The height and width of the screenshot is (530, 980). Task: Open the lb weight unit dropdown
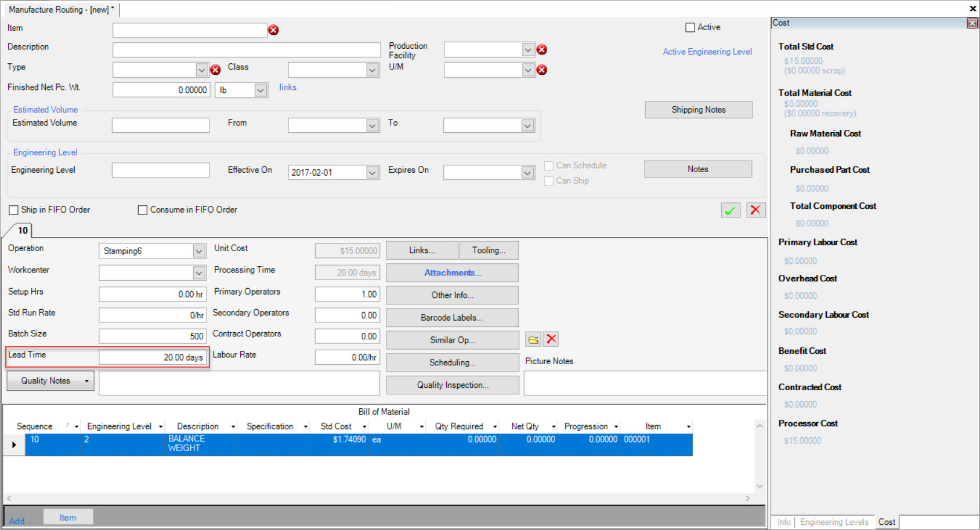click(261, 90)
